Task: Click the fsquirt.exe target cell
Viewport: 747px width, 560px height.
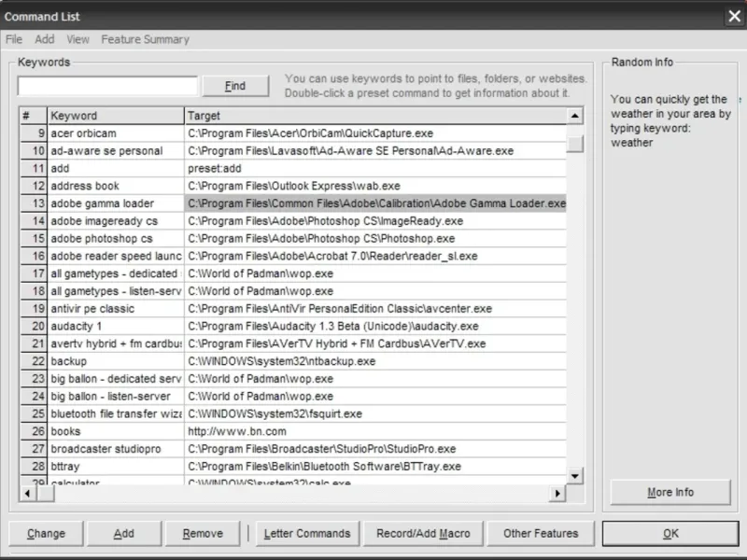Action: [375, 413]
